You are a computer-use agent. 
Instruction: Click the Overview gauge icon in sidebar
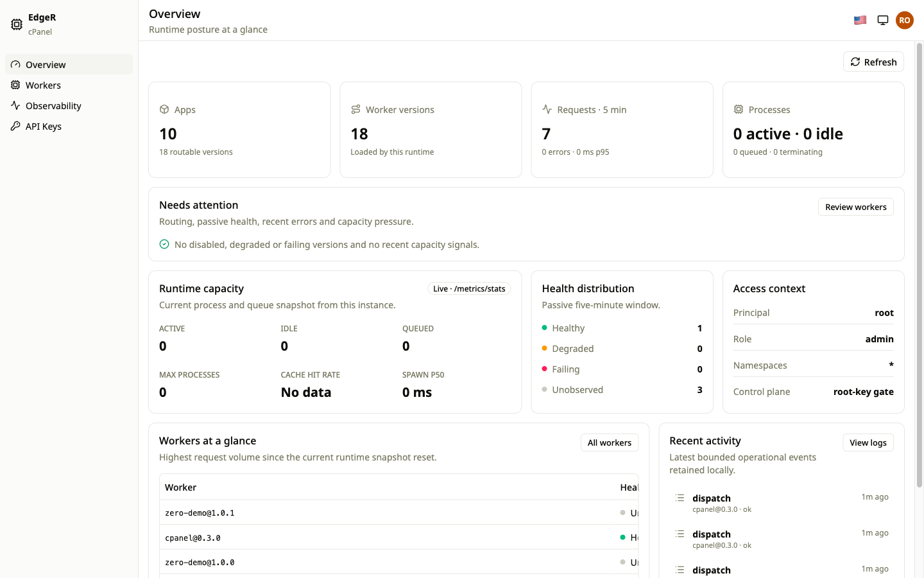pyautogui.click(x=15, y=64)
